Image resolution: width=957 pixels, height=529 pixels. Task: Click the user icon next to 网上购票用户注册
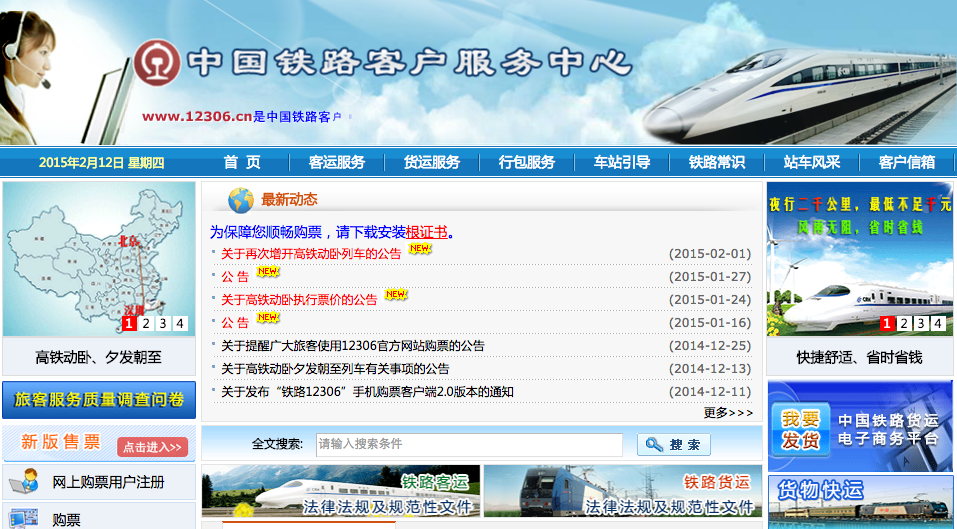point(24,481)
